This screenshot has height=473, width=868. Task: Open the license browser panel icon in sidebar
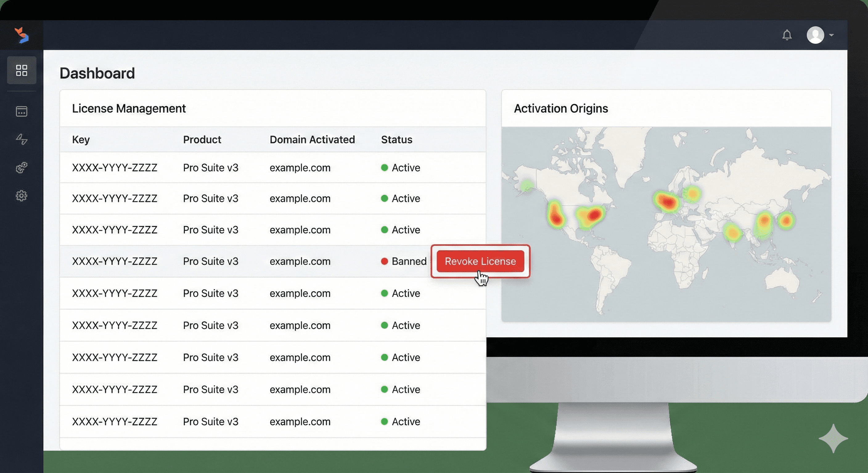(22, 111)
